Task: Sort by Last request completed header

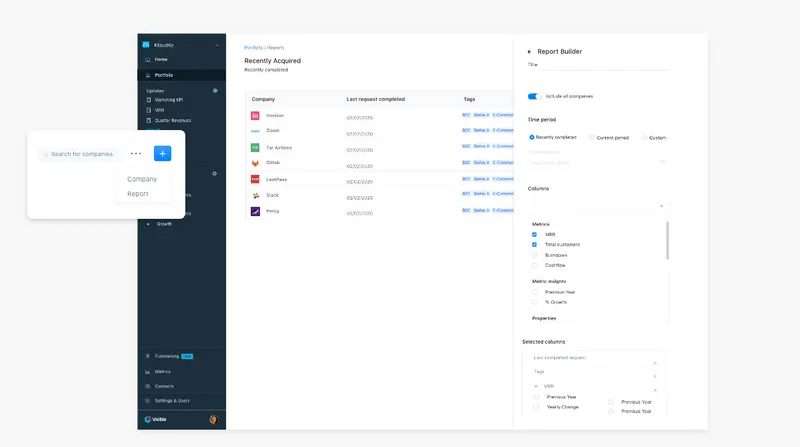Action: click(x=376, y=100)
